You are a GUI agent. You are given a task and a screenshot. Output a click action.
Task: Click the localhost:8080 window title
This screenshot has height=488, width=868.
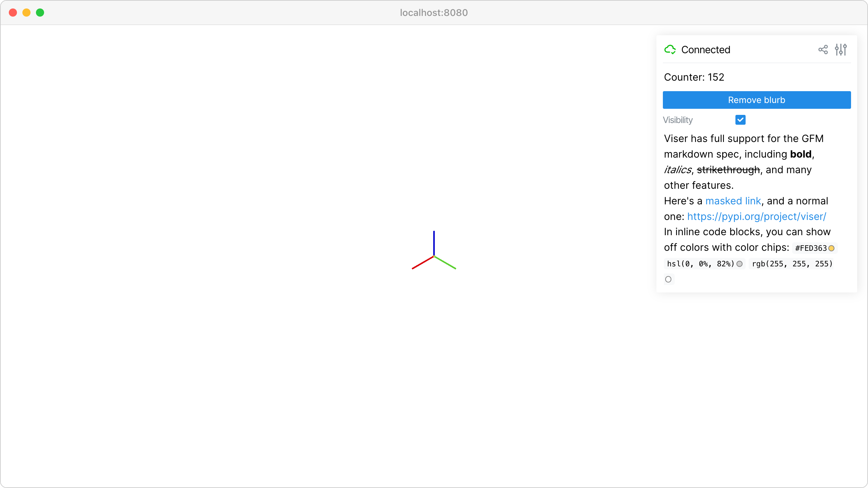[x=434, y=13]
